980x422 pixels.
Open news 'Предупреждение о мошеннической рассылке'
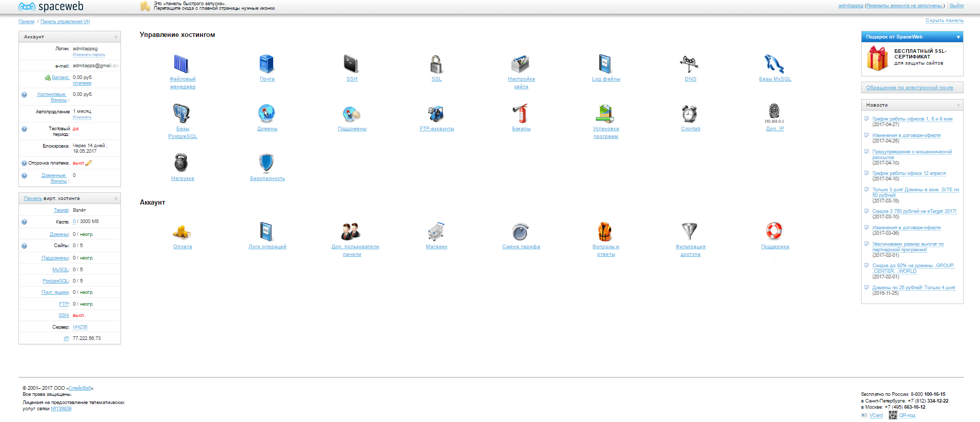pyautogui.click(x=912, y=154)
